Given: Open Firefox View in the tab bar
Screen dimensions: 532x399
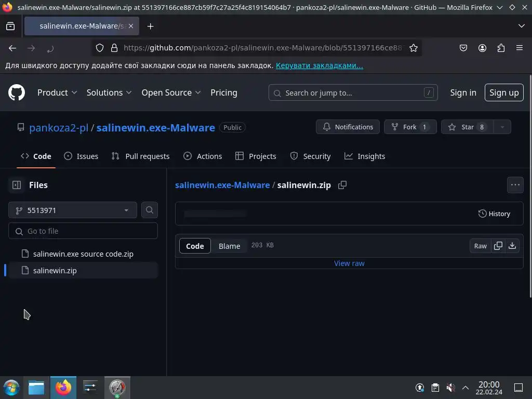Looking at the screenshot, I should click(10, 26).
